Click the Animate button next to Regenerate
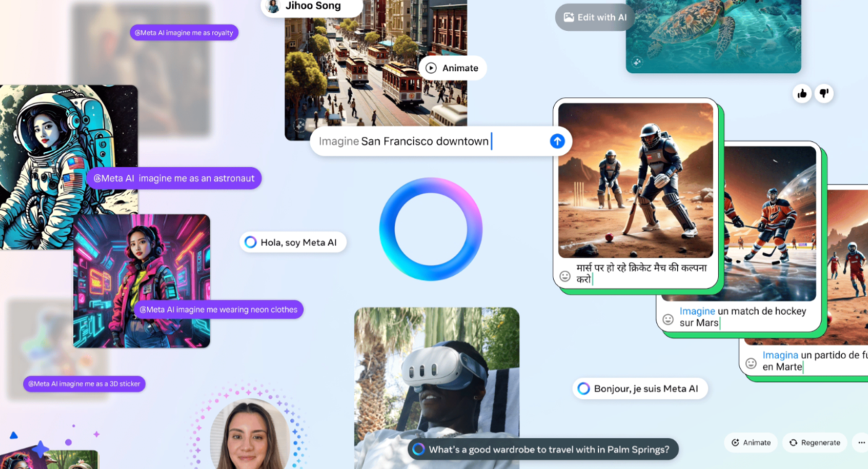The width and height of the screenshot is (868, 469). click(x=751, y=442)
